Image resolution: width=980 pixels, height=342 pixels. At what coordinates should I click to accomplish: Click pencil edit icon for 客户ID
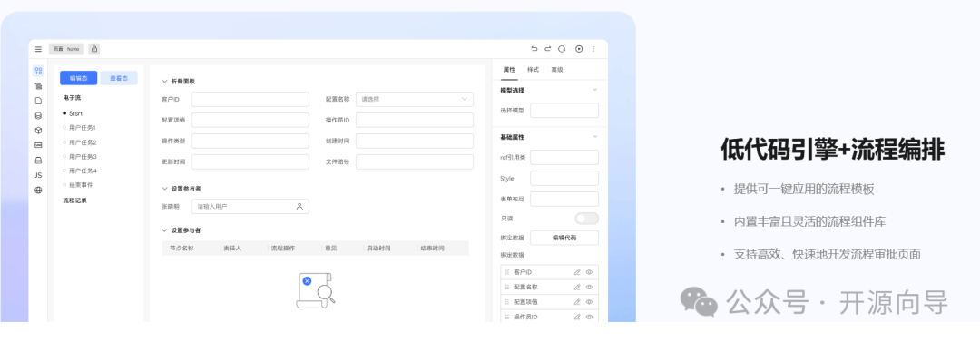tap(577, 272)
